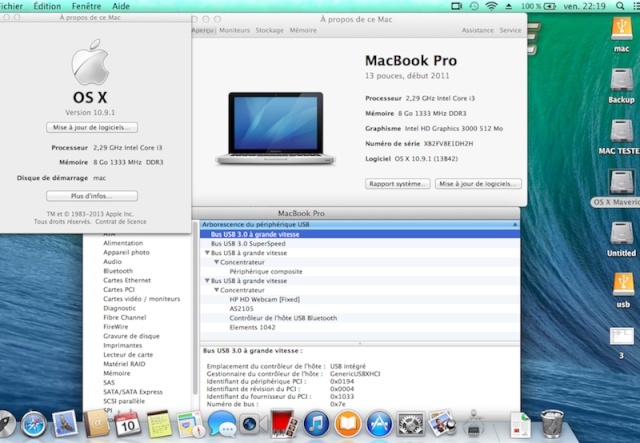
Task: Open Spotlight search in menu bar
Action: click(620, 6)
